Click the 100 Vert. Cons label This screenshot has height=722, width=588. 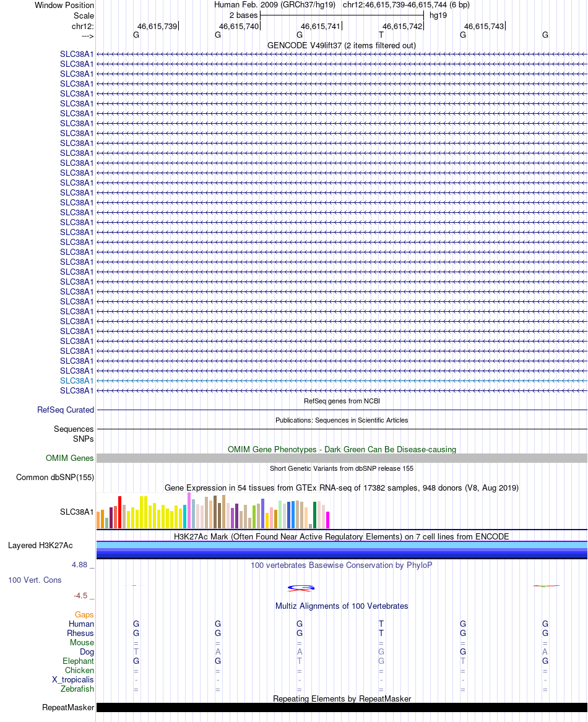point(35,580)
